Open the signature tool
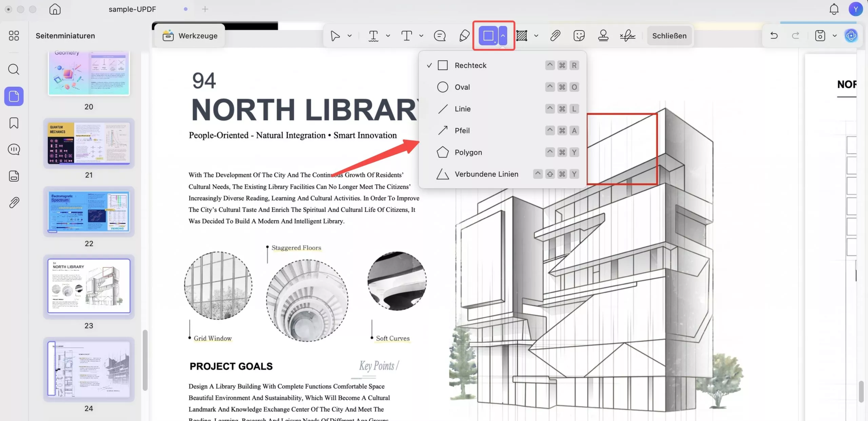Screen dimensions: 868x421 pyautogui.click(x=627, y=36)
